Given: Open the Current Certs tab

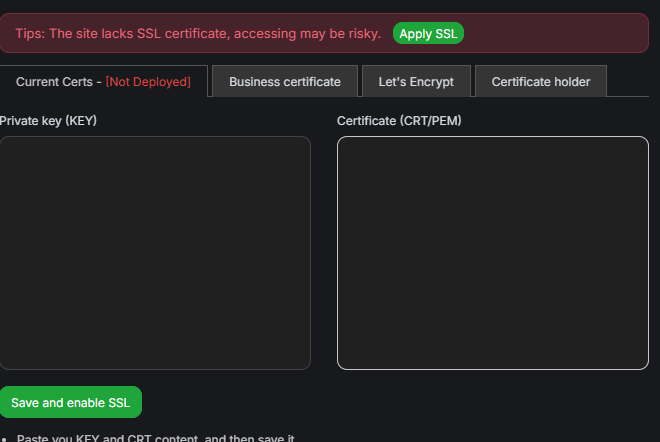Looking at the screenshot, I should tap(103, 81).
